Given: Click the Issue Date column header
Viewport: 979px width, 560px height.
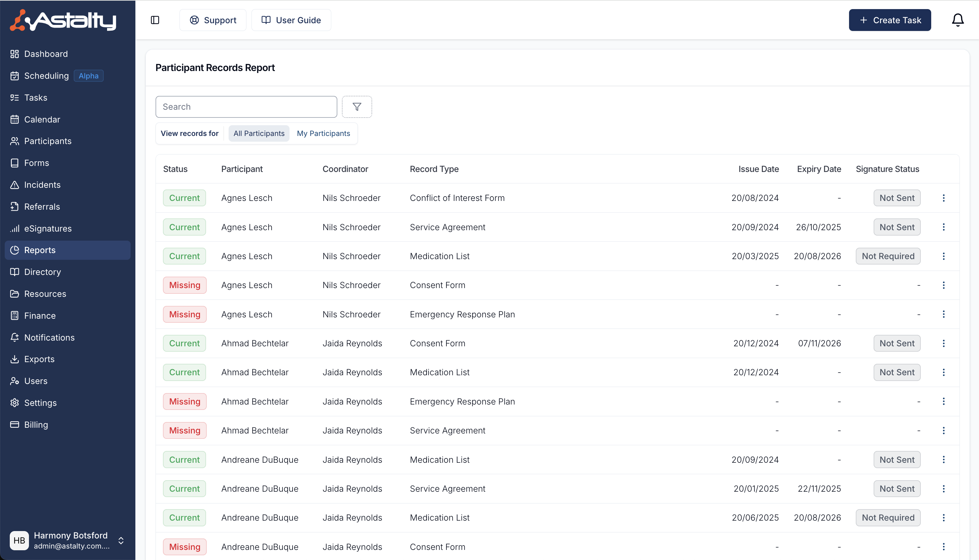Looking at the screenshot, I should click(758, 169).
